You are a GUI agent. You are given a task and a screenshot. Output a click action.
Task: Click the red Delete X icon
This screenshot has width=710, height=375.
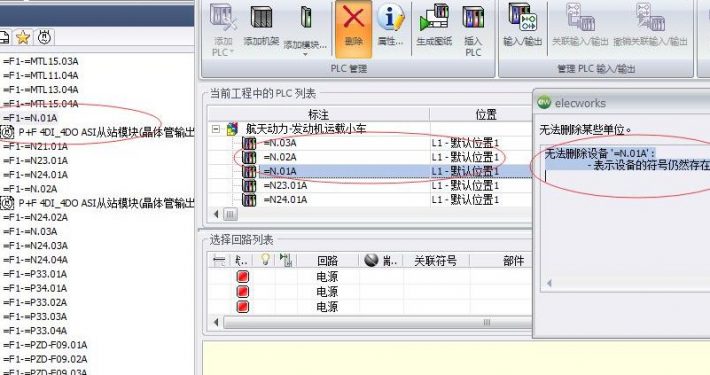[x=353, y=18]
